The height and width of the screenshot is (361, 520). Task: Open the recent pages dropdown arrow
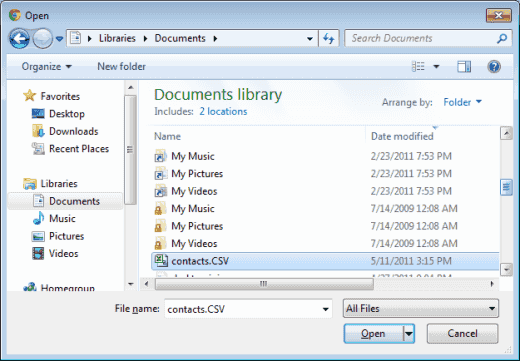[59, 39]
